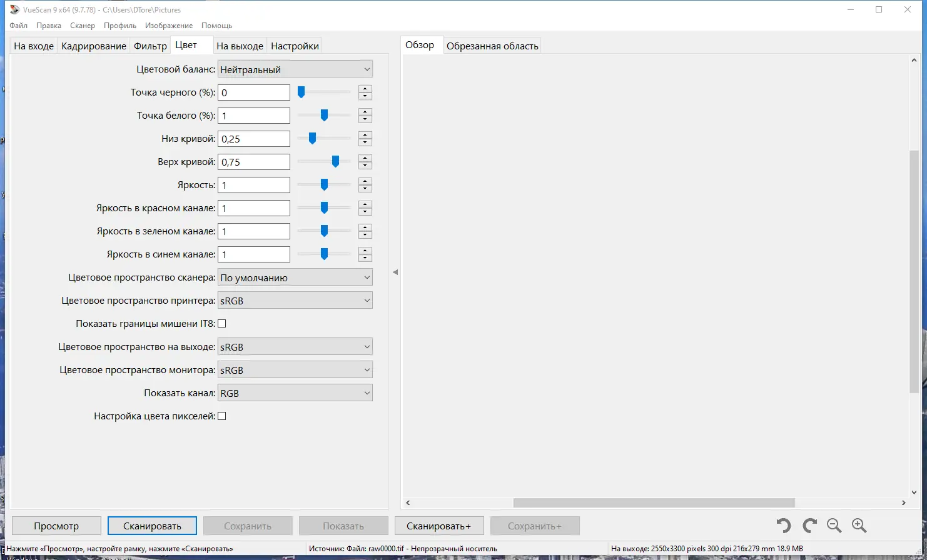Switch to the Настройки tab
This screenshot has height=560, width=927.
[x=295, y=46]
